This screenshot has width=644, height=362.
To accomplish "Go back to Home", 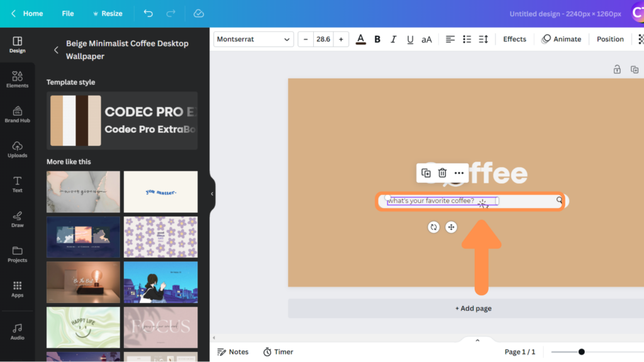I will (27, 14).
